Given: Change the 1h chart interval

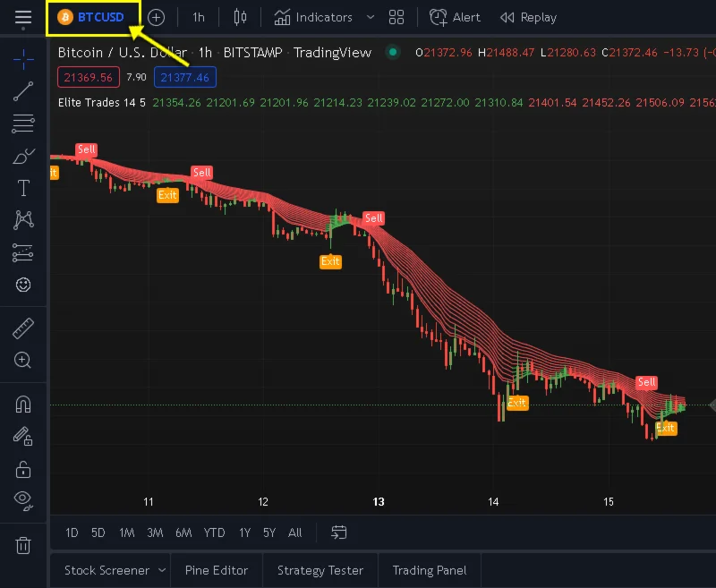Looking at the screenshot, I should tap(198, 18).
